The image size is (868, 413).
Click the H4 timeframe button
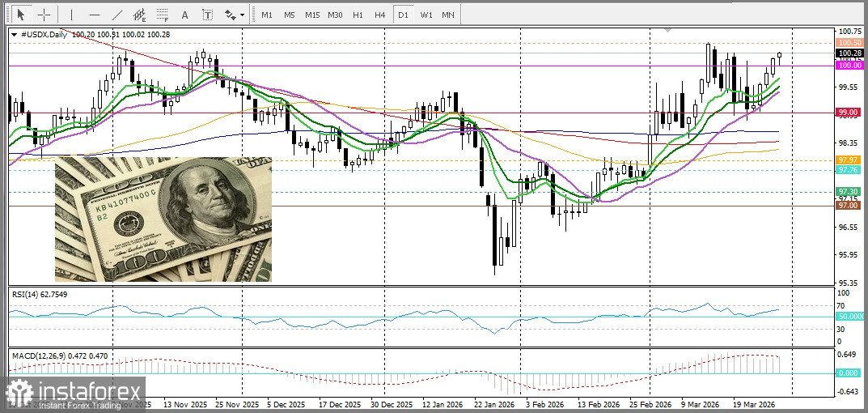[x=380, y=15]
